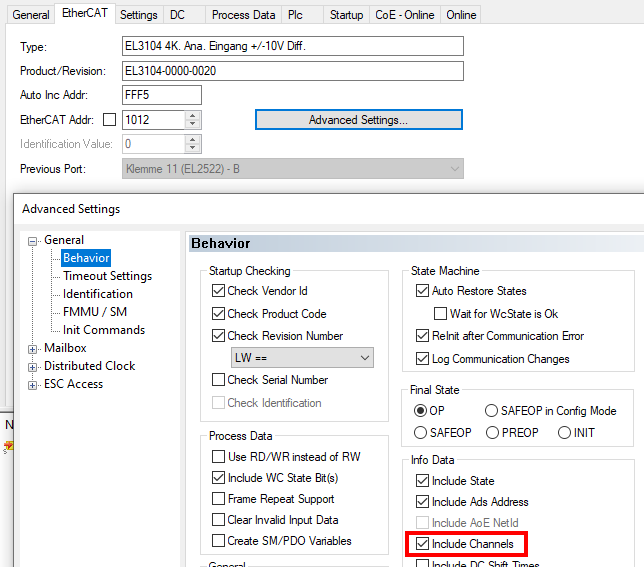Open the EtherCAT tab
Image resolution: width=644 pixels, height=567 pixels.
85,13
